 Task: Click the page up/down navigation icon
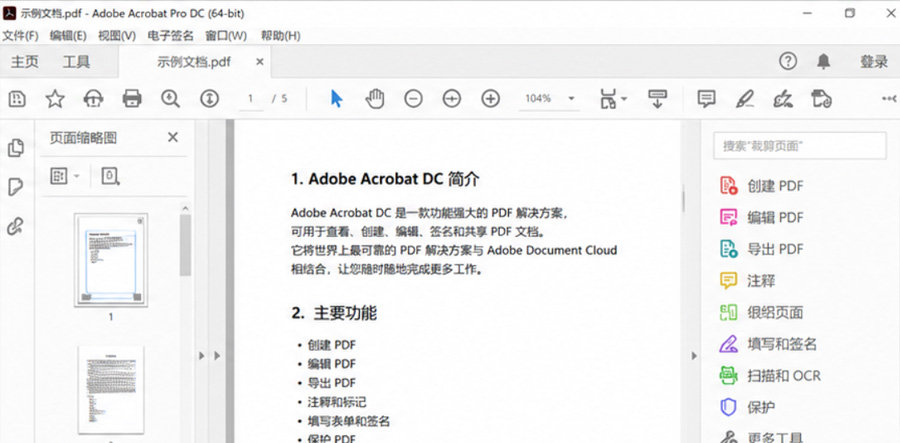[210, 99]
